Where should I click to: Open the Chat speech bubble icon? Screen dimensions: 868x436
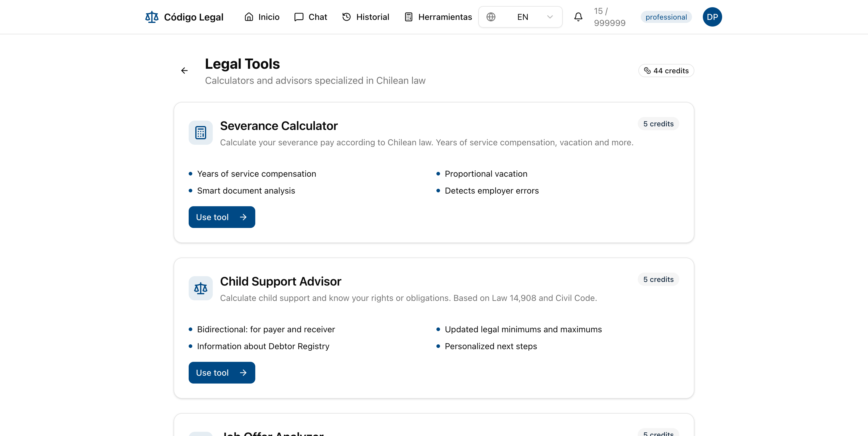299,17
